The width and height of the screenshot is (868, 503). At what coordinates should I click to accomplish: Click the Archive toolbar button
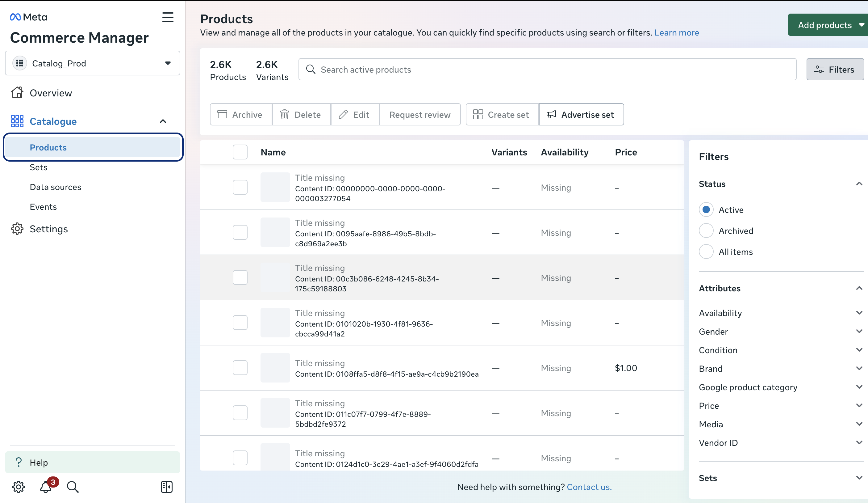click(x=240, y=114)
